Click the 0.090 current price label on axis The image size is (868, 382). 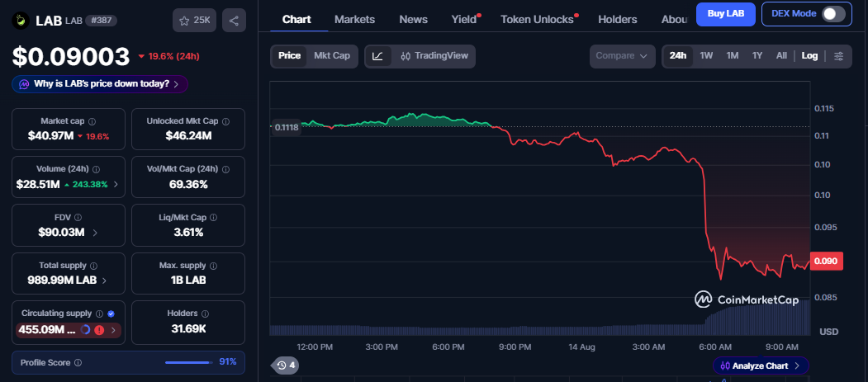coord(827,261)
